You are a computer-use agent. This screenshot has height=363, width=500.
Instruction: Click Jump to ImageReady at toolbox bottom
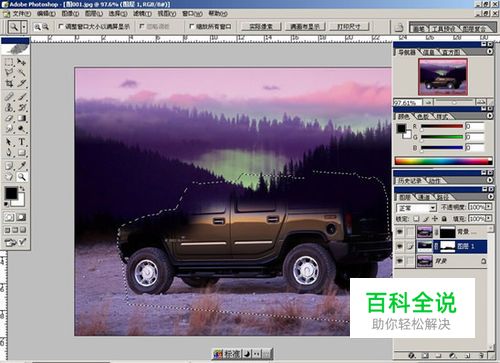tap(15, 242)
